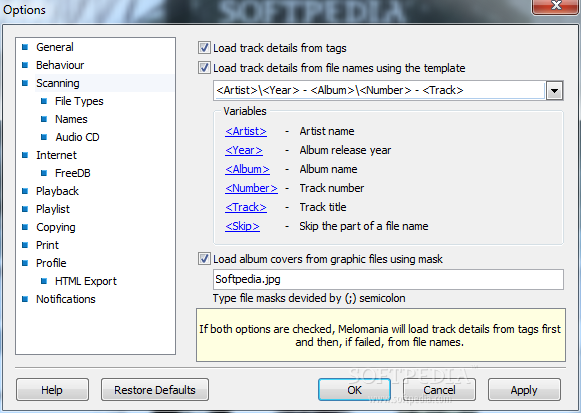
Task: Confirm with the OK button
Action: tap(354, 390)
